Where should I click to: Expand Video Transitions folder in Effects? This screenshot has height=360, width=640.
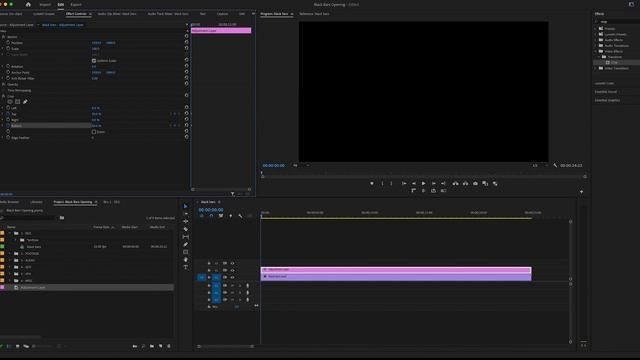(596, 68)
